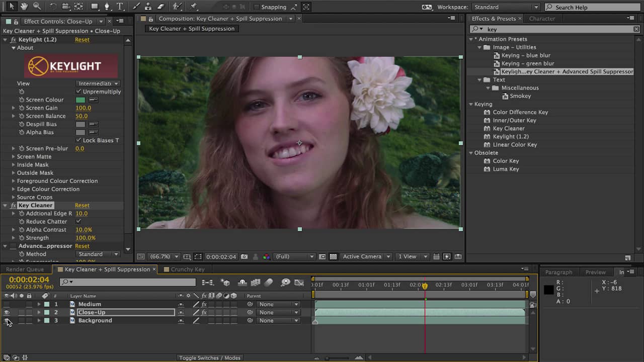Open the Character panel tab

click(x=542, y=19)
